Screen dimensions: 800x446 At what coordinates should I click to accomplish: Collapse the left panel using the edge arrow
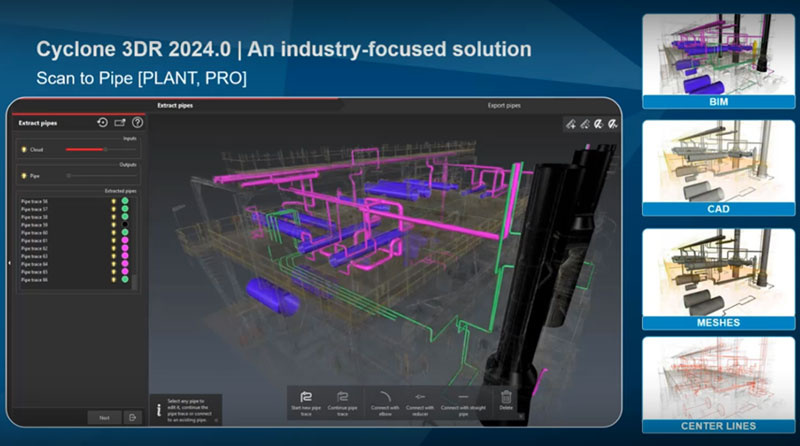point(9,263)
